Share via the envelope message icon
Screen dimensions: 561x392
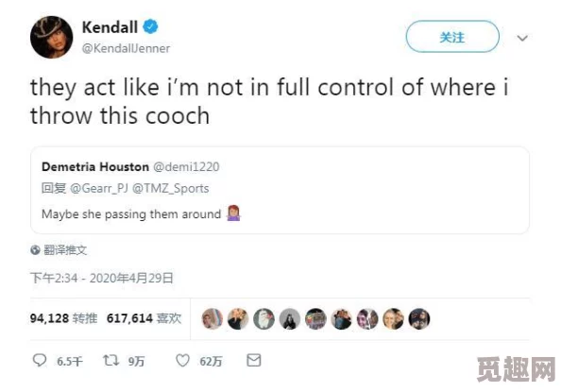[x=254, y=360]
